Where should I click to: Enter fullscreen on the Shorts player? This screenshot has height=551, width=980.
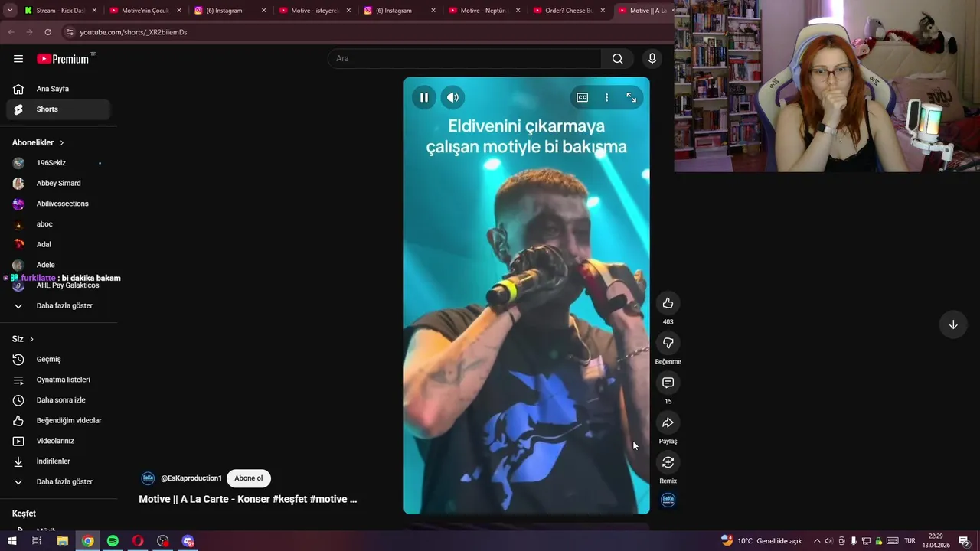tap(631, 97)
